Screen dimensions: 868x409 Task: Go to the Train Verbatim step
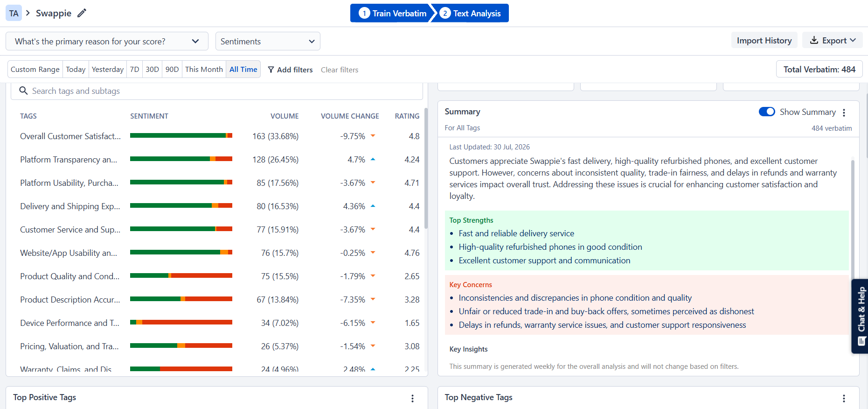tap(392, 13)
